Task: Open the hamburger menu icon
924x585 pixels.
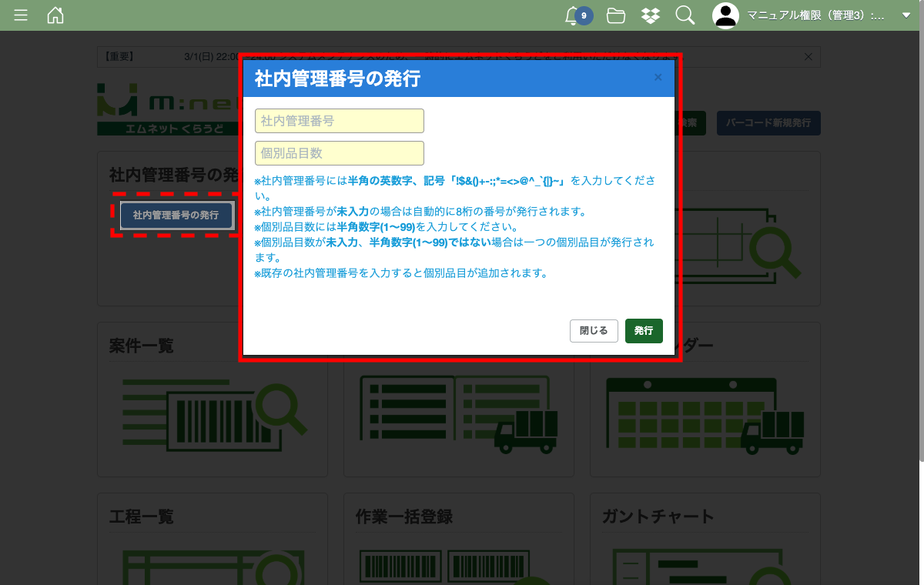Action: tap(21, 15)
